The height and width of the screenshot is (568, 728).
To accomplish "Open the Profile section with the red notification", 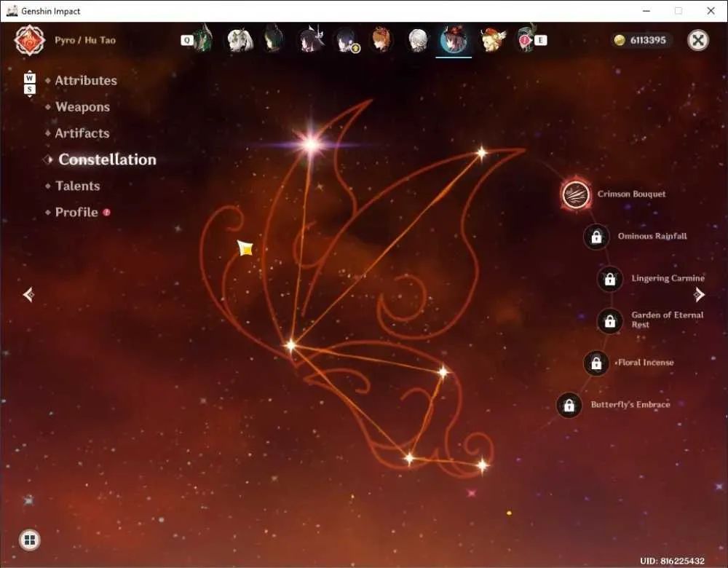I will [76, 212].
